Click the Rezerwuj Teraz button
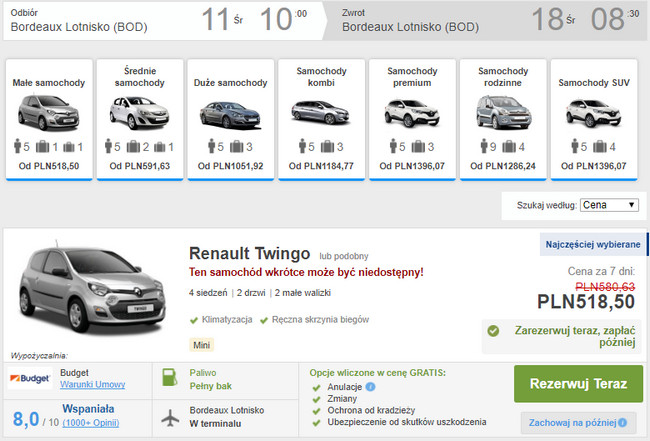The height and width of the screenshot is (441, 650). click(x=578, y=384)
